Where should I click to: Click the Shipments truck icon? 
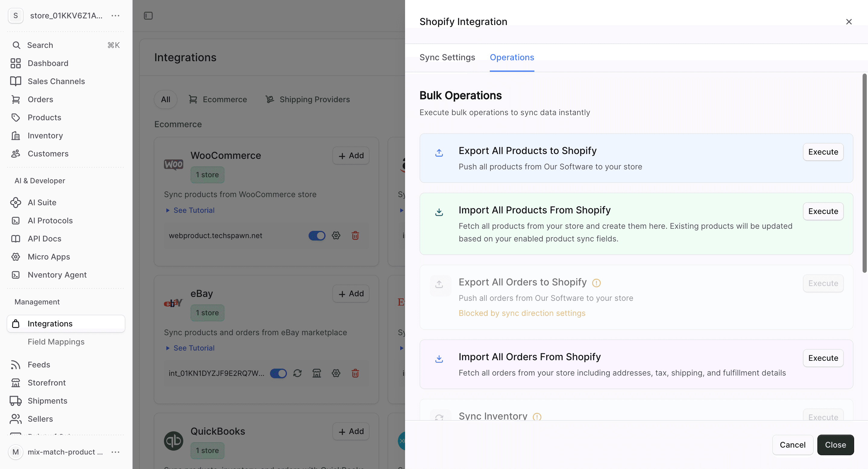(x=15, y=401)
